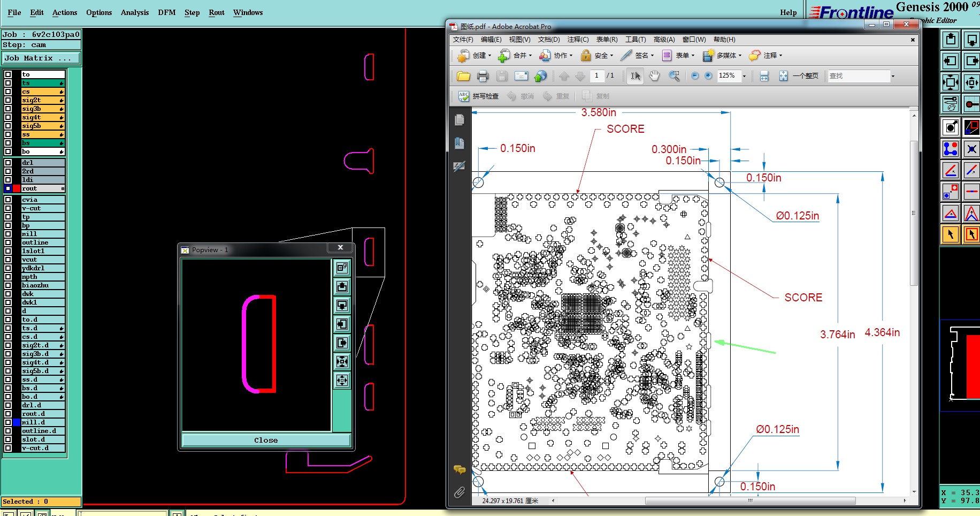Click the 一个整页 single full page button
980x516 pixels.
point(798,76)
